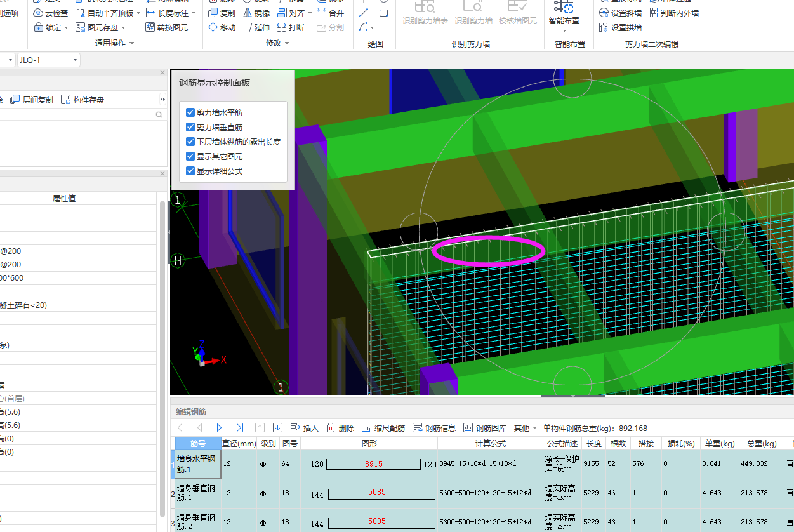The height and width of the screenshot is (532, 794).
Task: Open 钢筋图库 rebar library
Action: [485, 428]
